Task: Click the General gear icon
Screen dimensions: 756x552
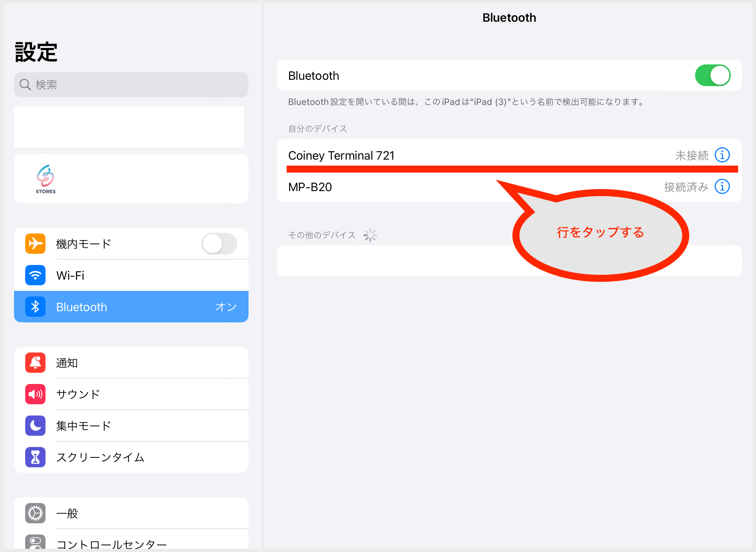Action: pyautogui.click(x=35, y=513)
